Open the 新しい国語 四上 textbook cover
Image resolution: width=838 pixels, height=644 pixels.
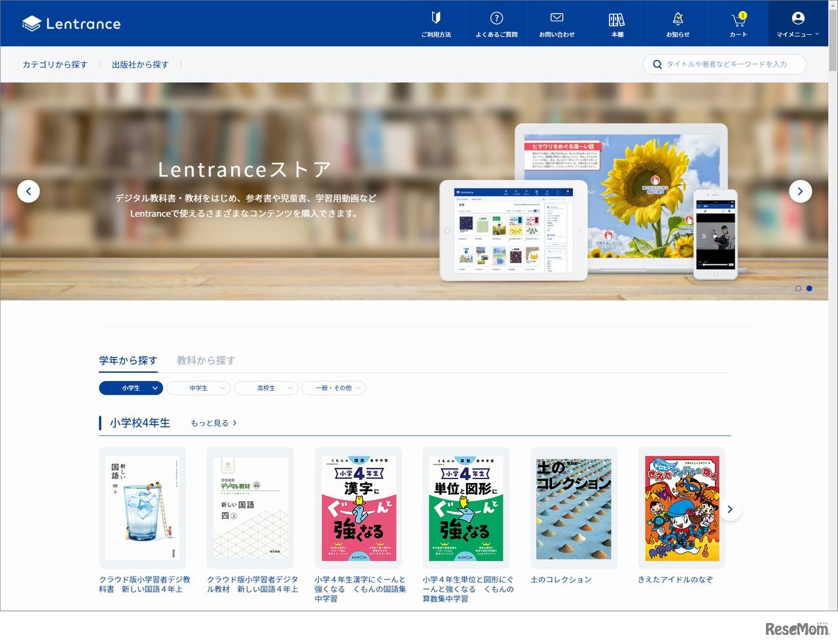(142, 508)
